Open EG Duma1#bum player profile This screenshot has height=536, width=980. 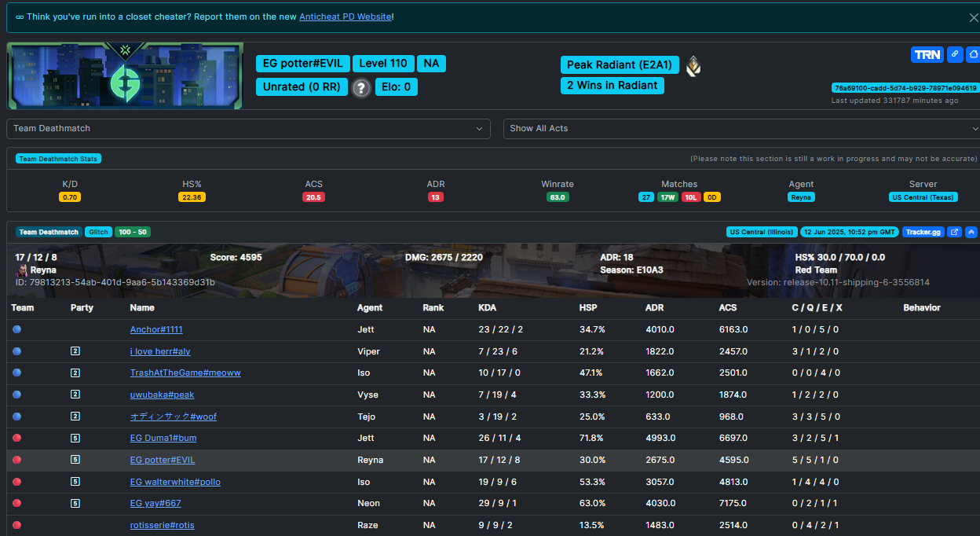[163, 438]
